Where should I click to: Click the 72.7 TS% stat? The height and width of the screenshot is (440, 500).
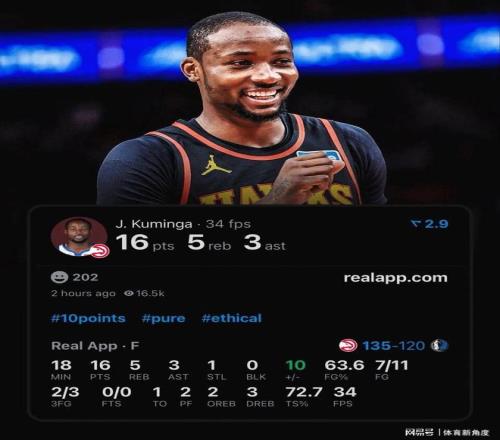point(304,396)
